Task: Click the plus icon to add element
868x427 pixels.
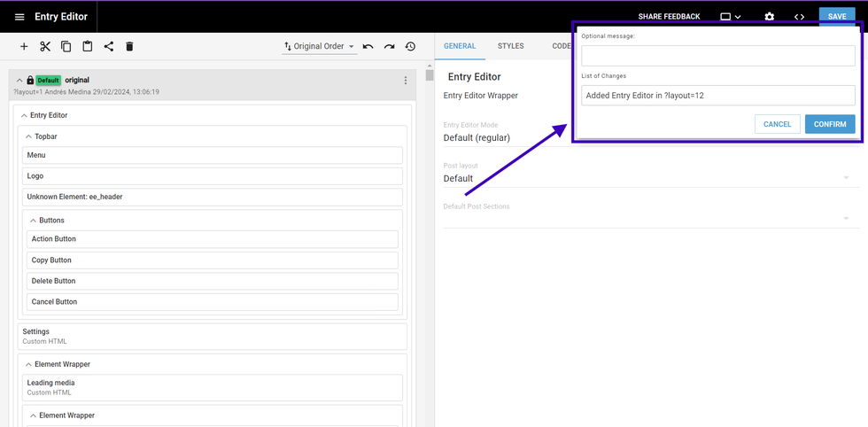Action: click(x=24, y=46)
